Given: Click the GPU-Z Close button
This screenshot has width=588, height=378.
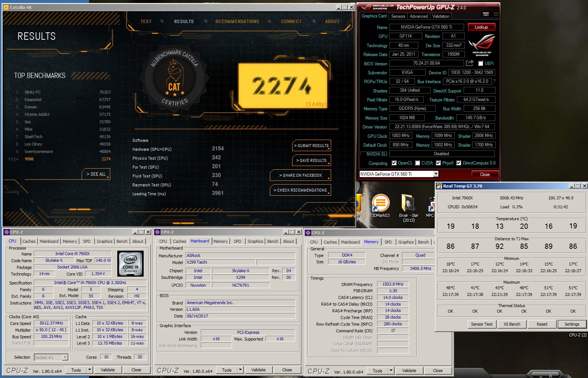Looking at the screenshot, I should [x=485, y=175].
